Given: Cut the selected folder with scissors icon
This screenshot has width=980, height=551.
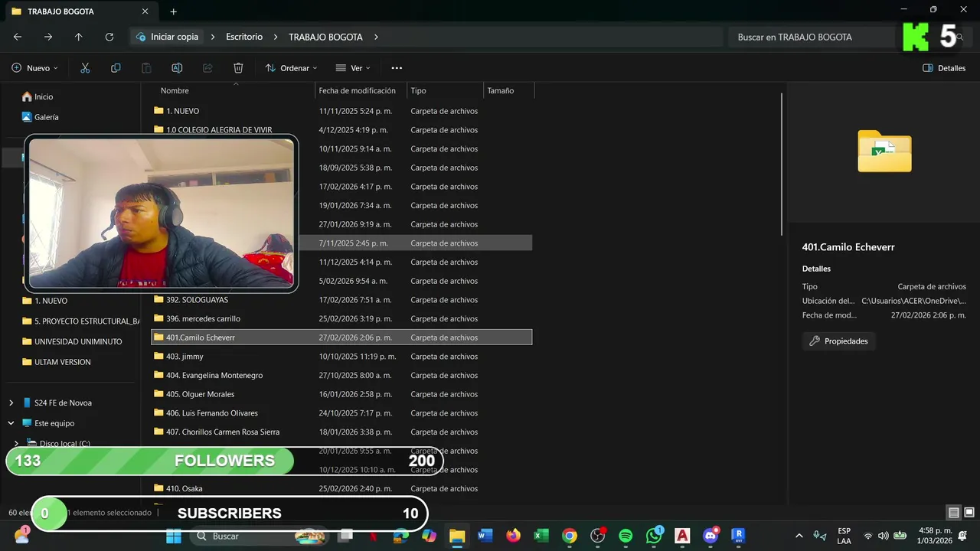Looking at the screenshot, I should (x=85, y=68).
